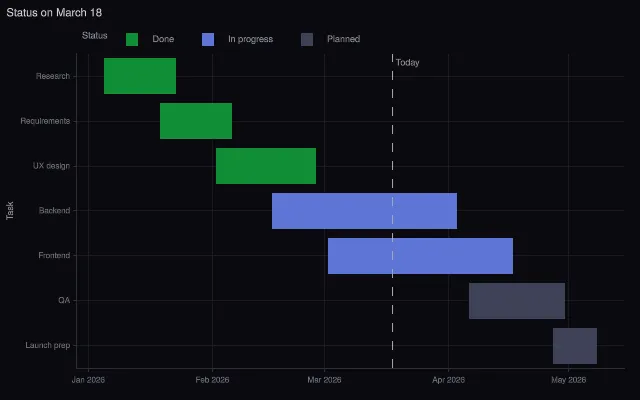Image resolution: width=640 pixels, height=400 pixels.
Task: Click the 'UX design' axis label
Action: click(51, 166)
